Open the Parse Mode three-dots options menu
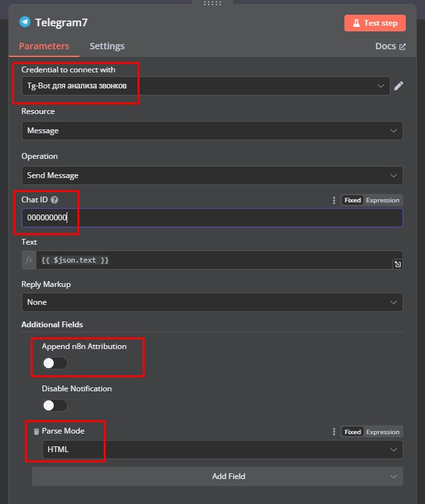 click(x=334, y=432)
